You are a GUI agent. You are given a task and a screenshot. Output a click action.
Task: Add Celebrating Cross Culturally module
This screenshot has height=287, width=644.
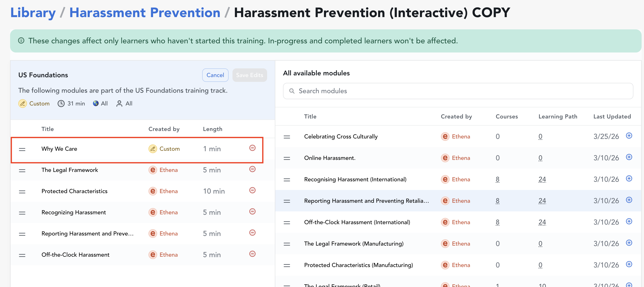[629, 136]
